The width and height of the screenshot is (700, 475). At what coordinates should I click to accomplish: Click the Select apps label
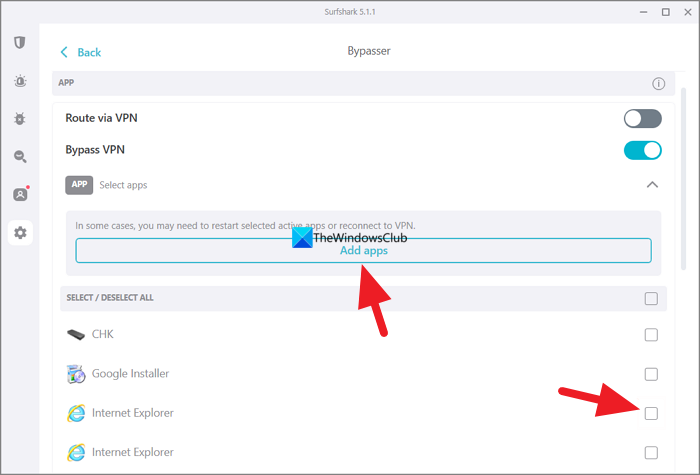point(123,185)
